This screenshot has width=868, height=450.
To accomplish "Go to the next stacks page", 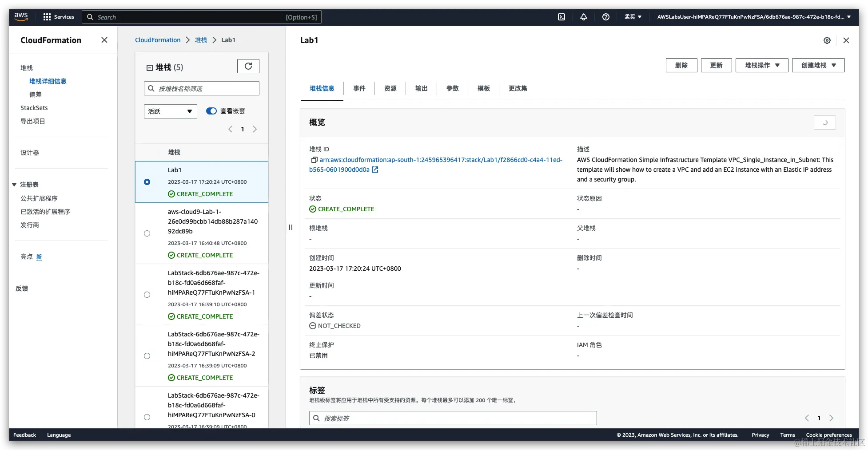I will click(255, 129).
